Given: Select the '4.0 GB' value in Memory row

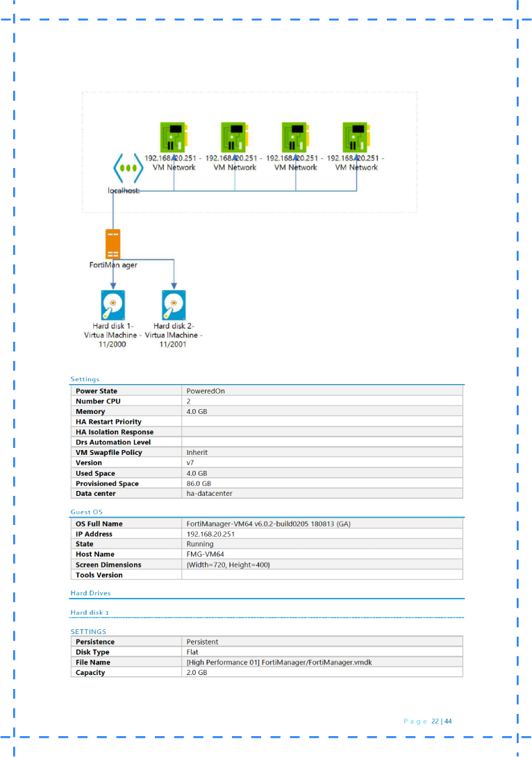Looking at the screenshot, I should coord(197,411).
